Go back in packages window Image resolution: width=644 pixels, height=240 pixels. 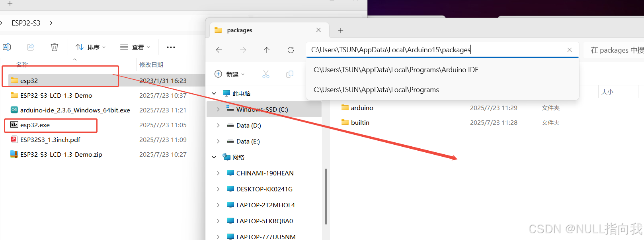[219, 50]
